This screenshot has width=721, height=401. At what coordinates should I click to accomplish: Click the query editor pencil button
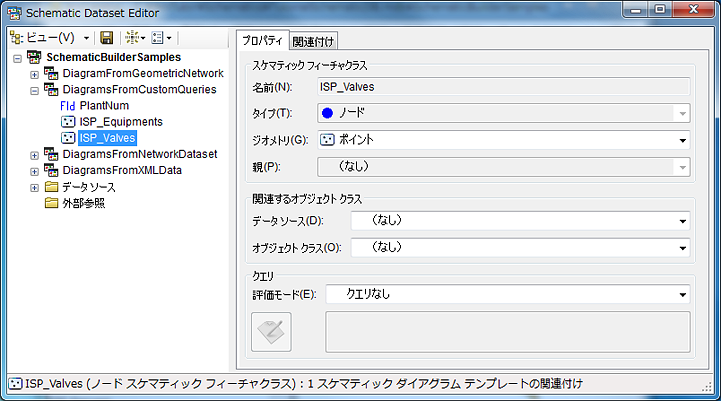271,332
